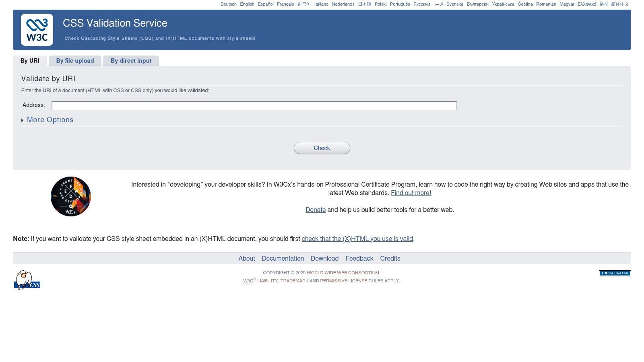Open the World Wide Web Consortium link
Image resolution: width=644 pixels, height=362 pixels.
click(343, 273)
